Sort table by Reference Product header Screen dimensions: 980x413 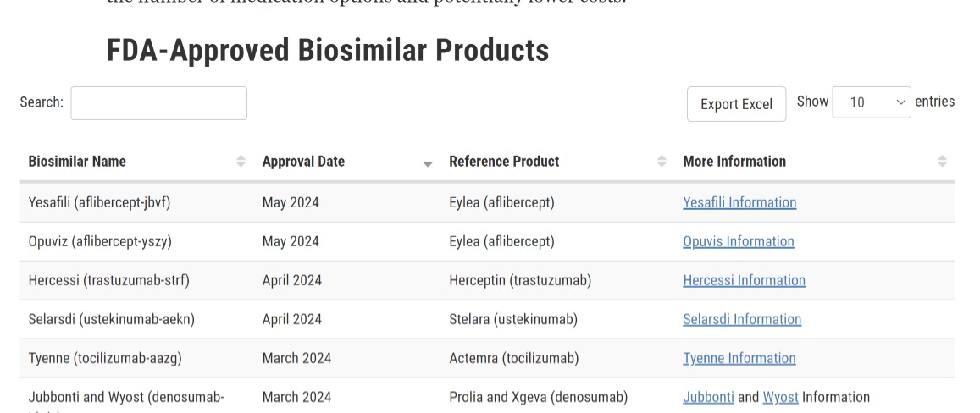tap(504, 162)
